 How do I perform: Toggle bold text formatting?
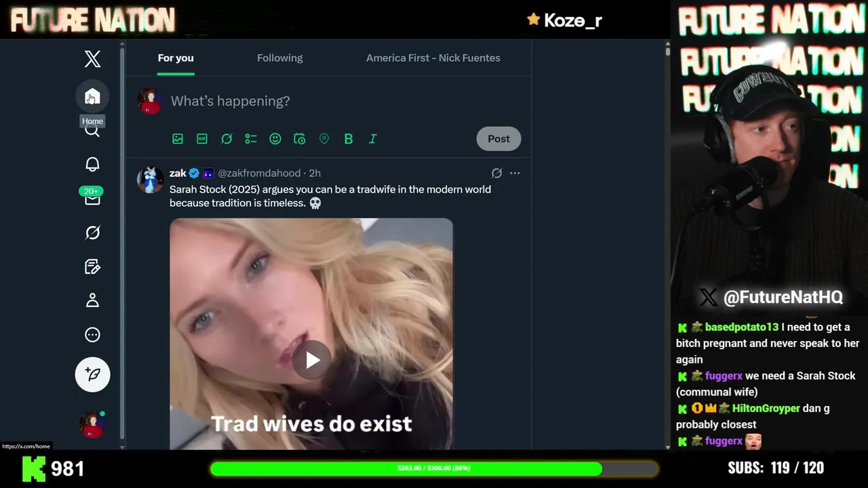(x=349, y=138)
